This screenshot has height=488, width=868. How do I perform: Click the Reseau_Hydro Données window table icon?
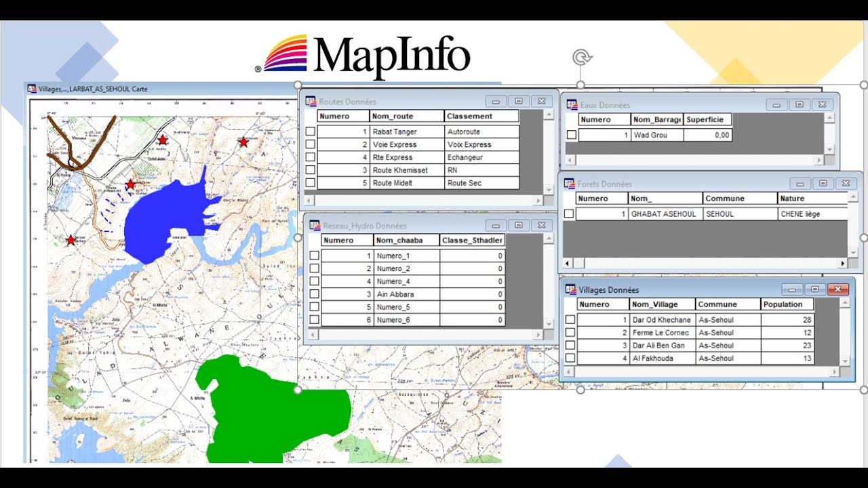315,226
